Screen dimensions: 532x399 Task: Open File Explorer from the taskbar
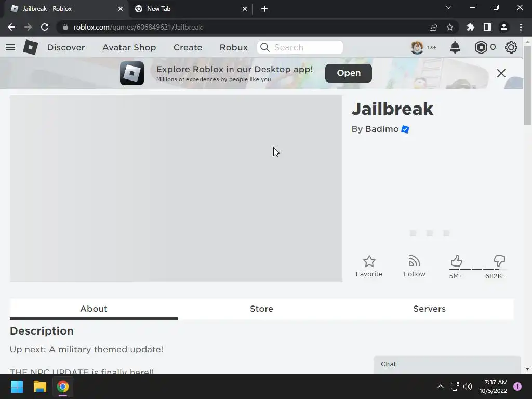[x=39, y=387]
